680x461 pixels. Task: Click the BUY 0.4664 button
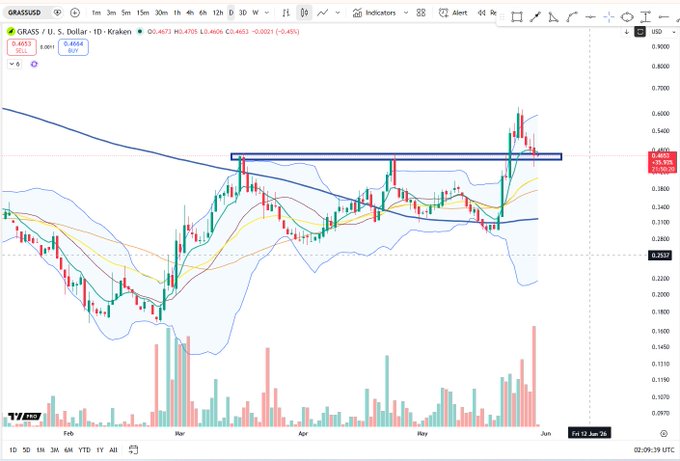(73, 47)
